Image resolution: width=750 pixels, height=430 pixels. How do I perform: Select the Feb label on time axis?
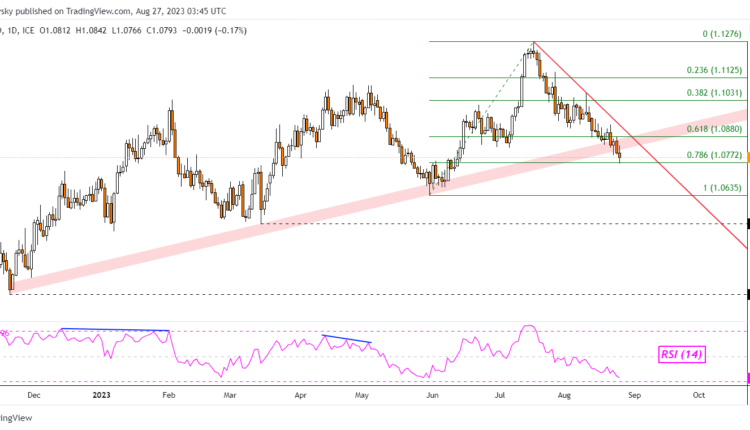pos(168,395)
